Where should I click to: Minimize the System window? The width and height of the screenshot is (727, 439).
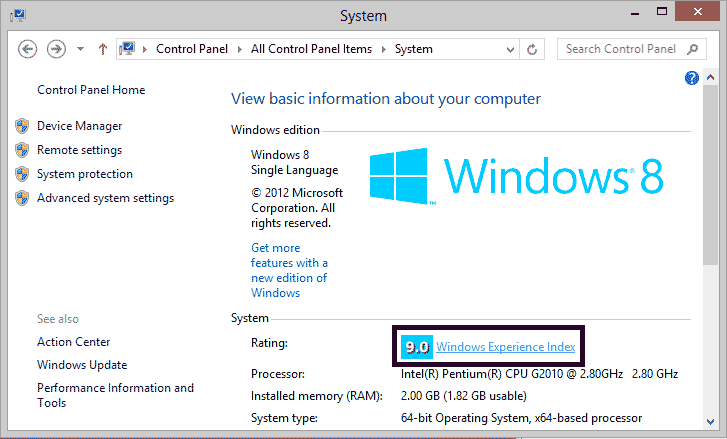pos(635,13)
